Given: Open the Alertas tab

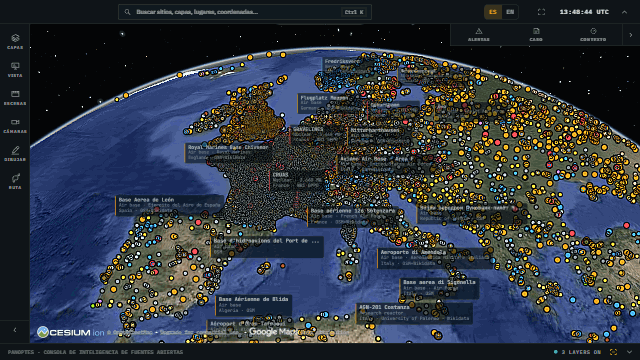Looking at the screenshot, I should (x=478, y=35).
